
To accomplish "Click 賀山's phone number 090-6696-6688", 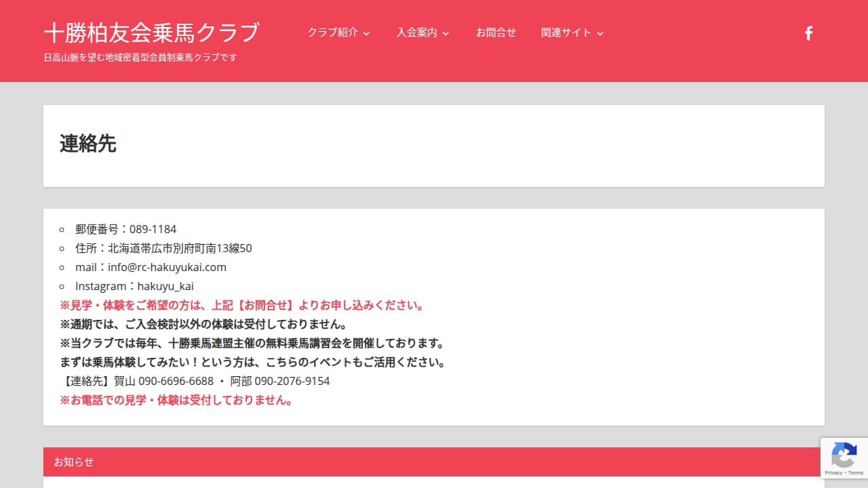I will point(176,381).
